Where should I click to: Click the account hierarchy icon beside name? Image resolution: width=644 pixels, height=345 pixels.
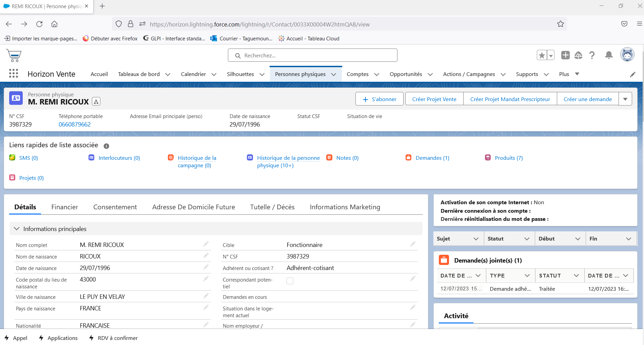[96, 102]
